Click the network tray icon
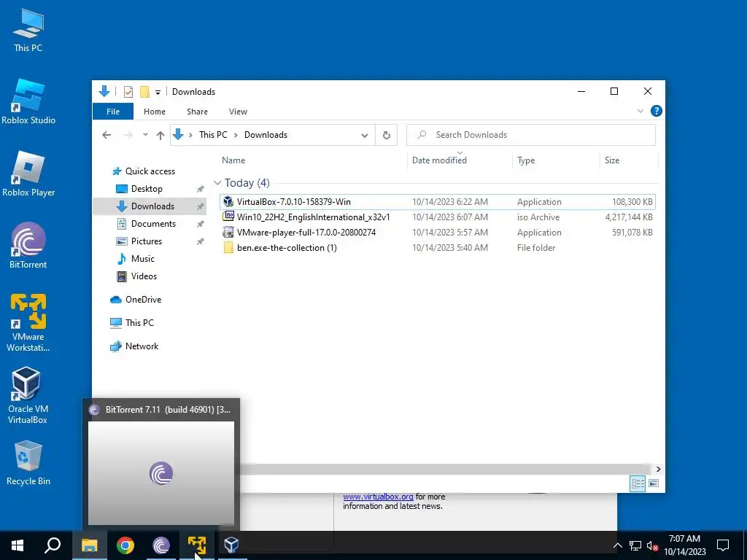 click(635, 545)
